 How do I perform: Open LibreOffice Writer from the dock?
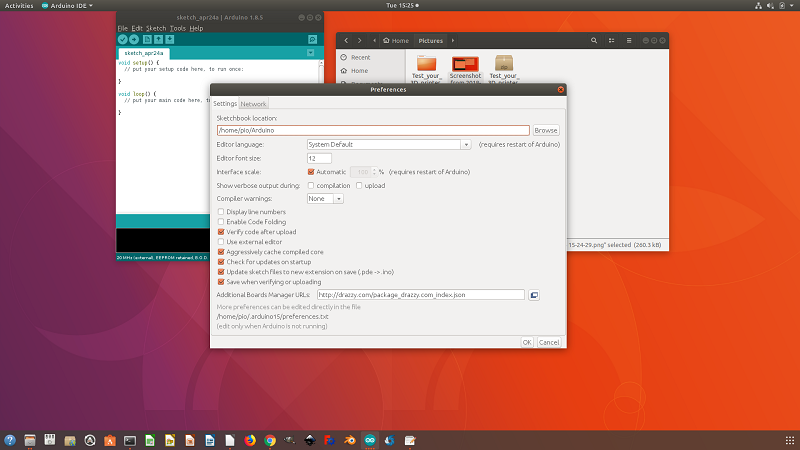click(210, 440)
